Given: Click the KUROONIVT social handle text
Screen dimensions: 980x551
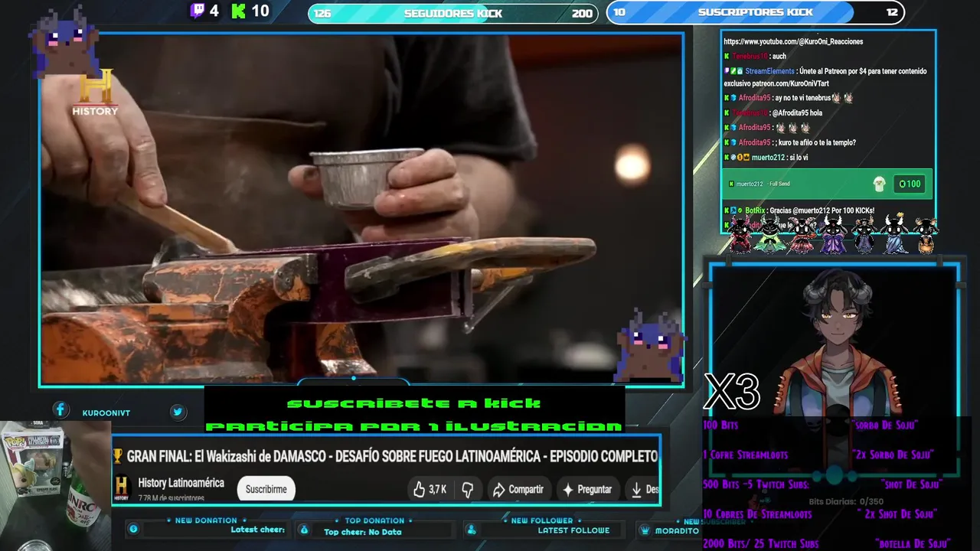Looking at the screenshot, I should [x=106, y=413].
